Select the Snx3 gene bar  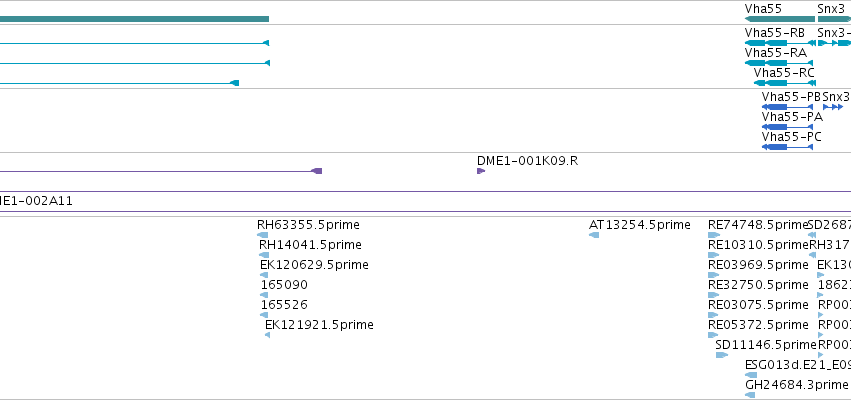tap(834, 19)
